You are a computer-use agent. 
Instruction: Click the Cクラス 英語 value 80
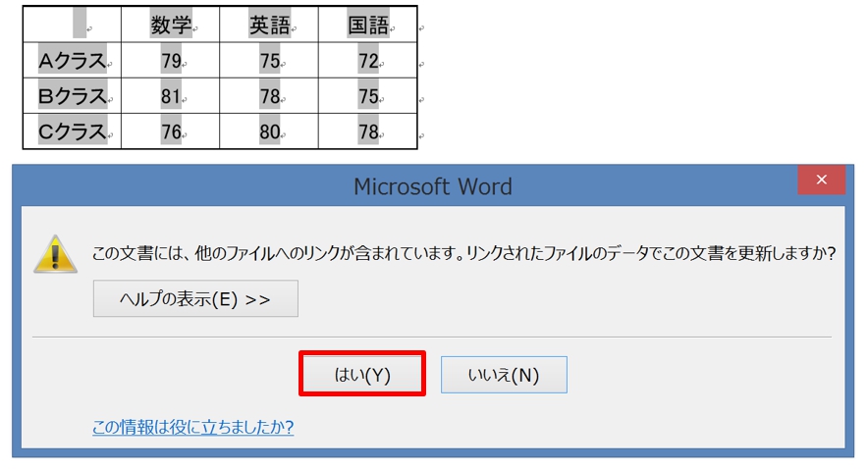(x=269, y=131)
